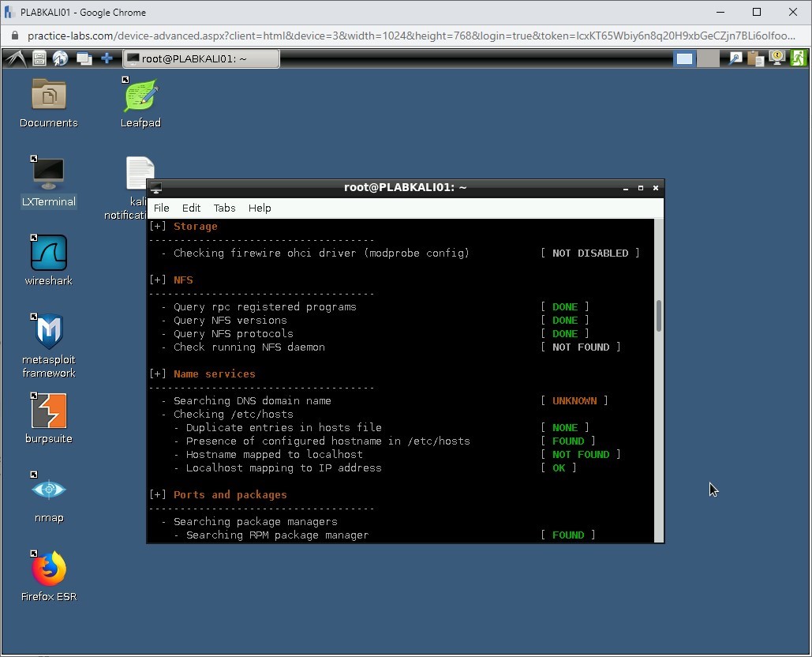Open Firefox ESR from the desktop
The image size is (812, 657).
point(49,569)
